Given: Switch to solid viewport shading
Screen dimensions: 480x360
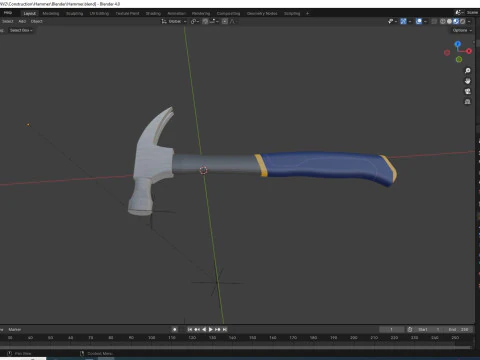Looking at the screenshot, I should coord(449,21).
